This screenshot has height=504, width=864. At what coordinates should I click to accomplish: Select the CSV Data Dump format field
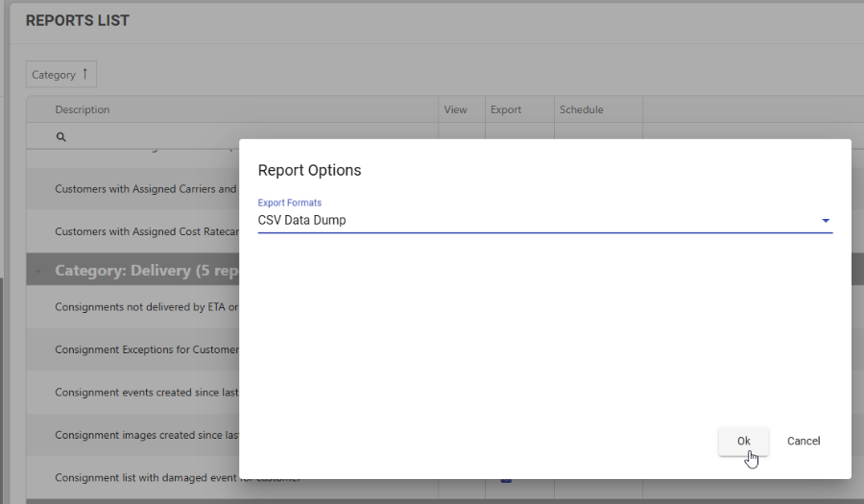pyautogui.click(x=538, y=221)
